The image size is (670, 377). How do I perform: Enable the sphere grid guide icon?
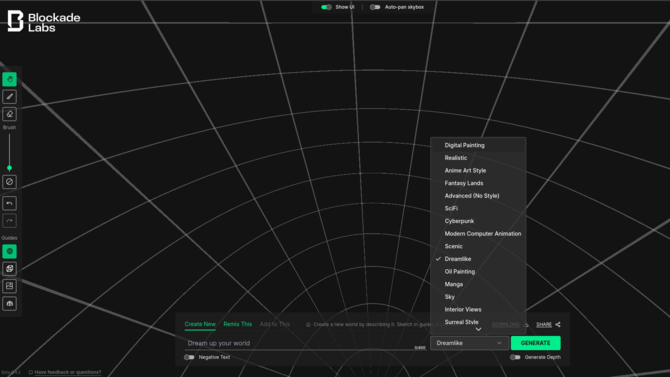pos(9,251)
